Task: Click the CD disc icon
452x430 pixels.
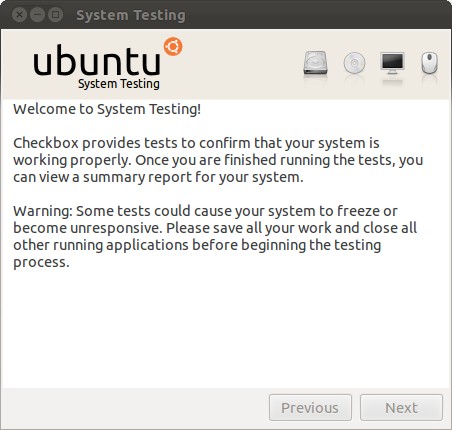Action: coord(354,63)
